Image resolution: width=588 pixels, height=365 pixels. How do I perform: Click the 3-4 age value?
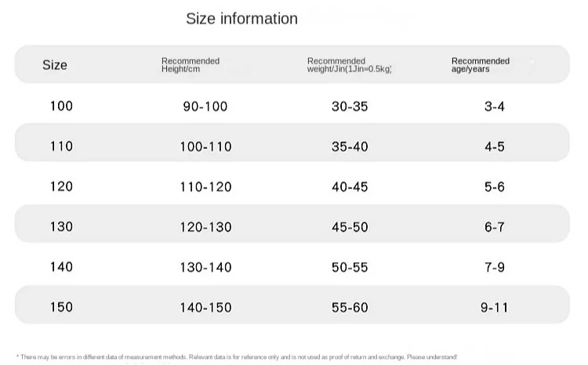[x=494, y=107]
